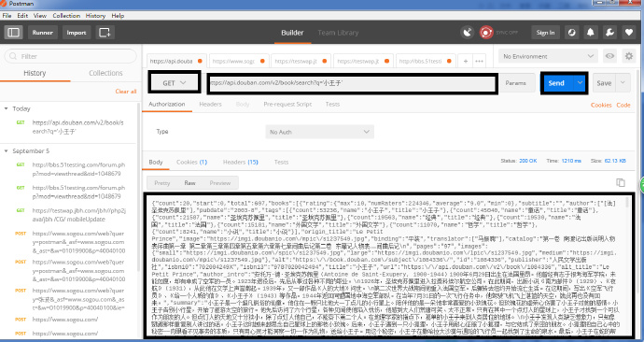The height and width of the screenshot is (342, 644).
Task: Open No Auth type dropdown
Action: [319, 132]
